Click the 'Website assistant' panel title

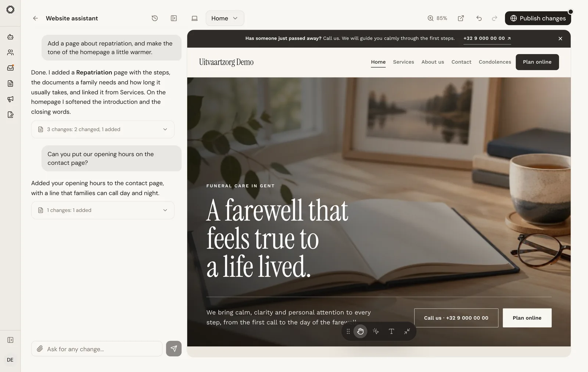72,18
